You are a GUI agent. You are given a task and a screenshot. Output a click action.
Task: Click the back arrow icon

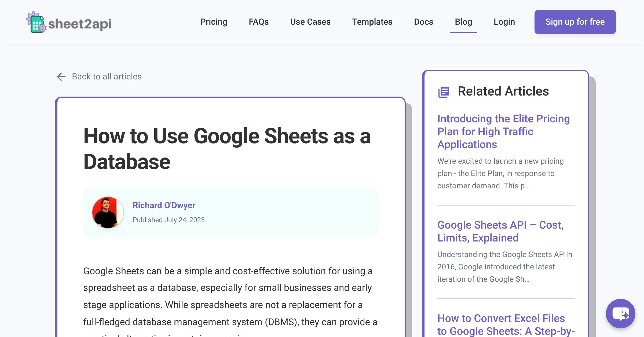(61, 76)
